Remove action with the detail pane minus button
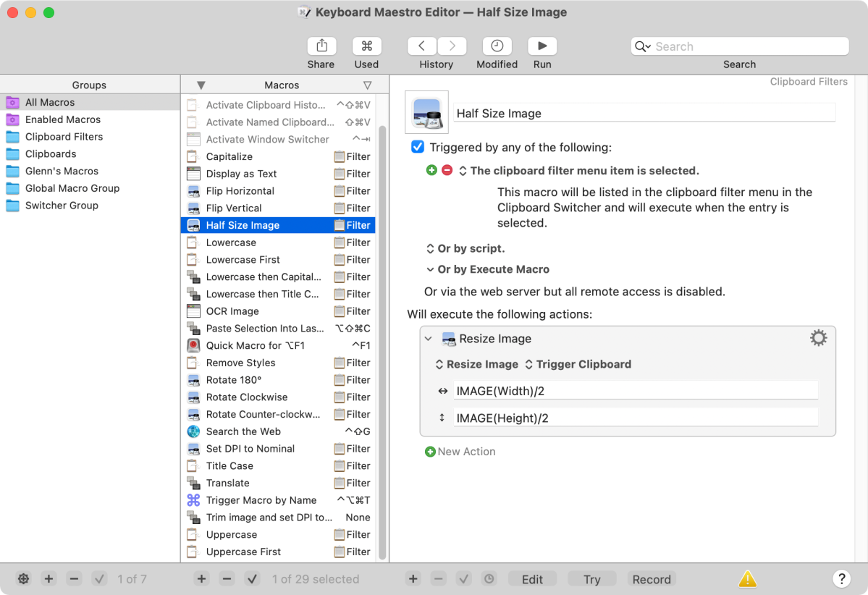 [439, 579]
